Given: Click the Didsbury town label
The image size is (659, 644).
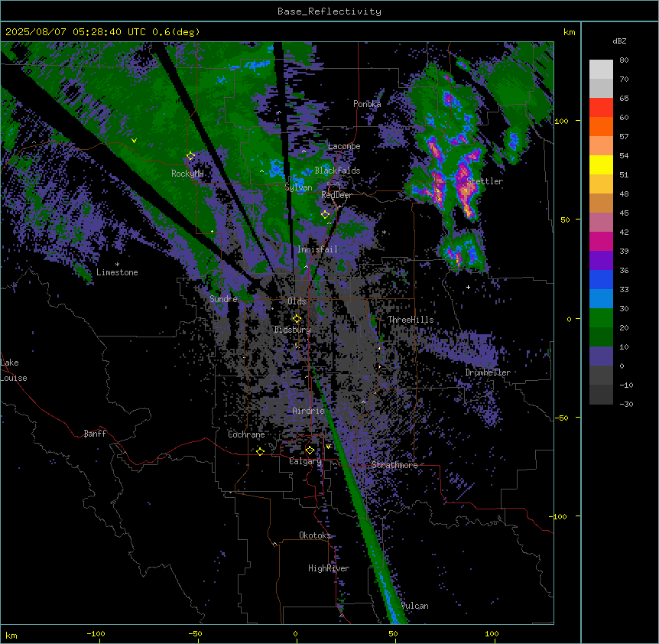Looking at the screenshot, I should click(x=293, y=330).
